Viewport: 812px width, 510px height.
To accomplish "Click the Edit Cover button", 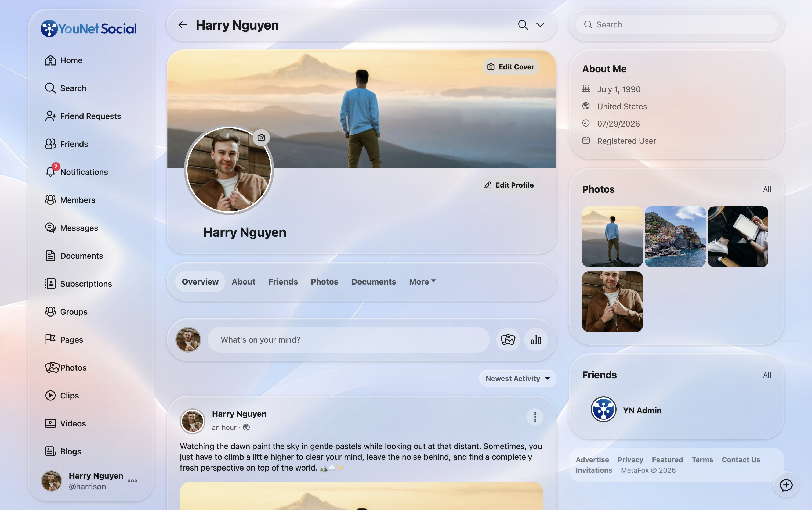I will pos(511,67).
